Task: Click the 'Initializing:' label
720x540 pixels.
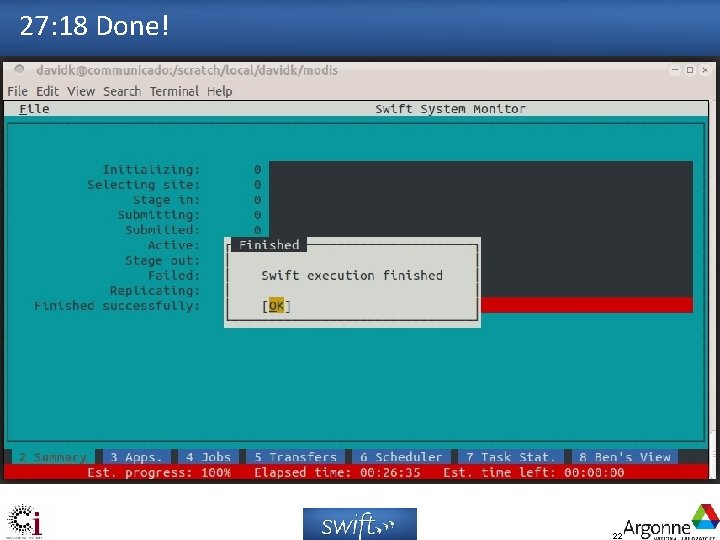Action: pos(152,170)
